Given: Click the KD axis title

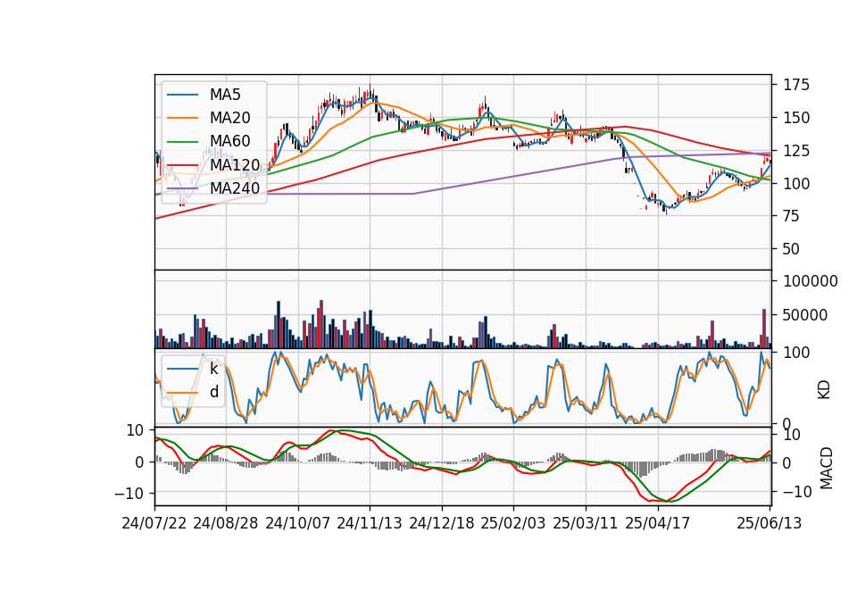Looking at the screenshot, I should coord(824,390).
